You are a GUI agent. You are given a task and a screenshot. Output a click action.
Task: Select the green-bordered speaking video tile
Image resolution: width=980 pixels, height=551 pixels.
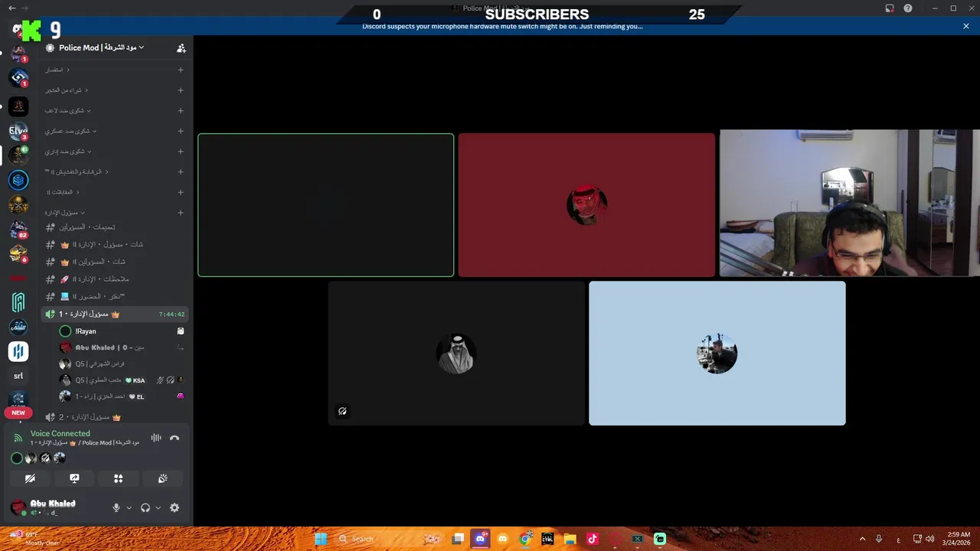pos(325,205)
